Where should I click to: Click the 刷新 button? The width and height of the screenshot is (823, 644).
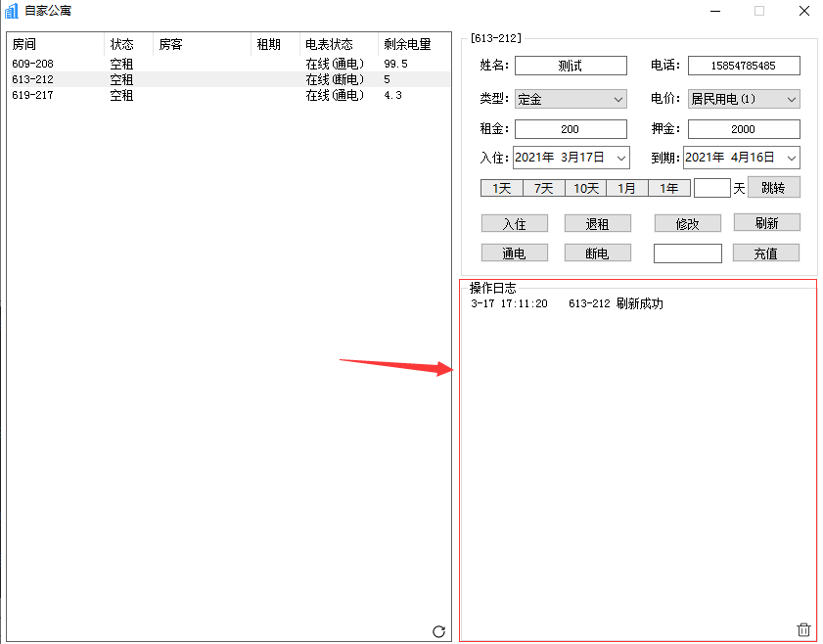pos(767,222)
